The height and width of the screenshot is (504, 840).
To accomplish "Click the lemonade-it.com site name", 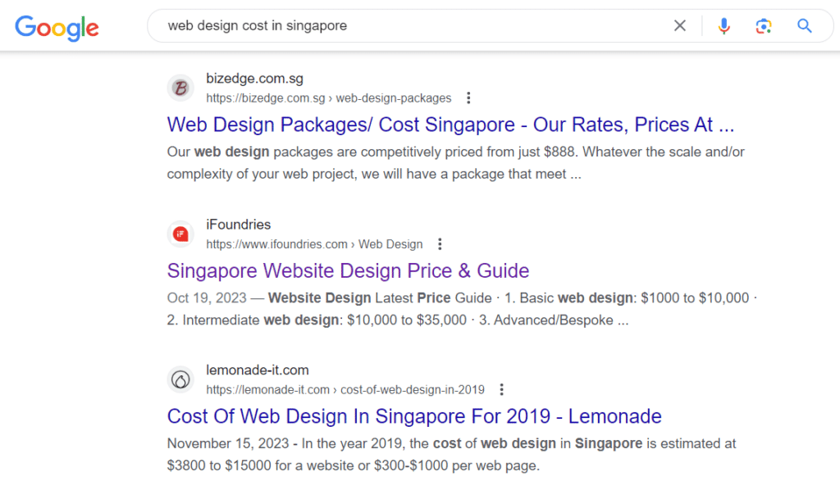I will pyautogui.click(x=257, y=370).
